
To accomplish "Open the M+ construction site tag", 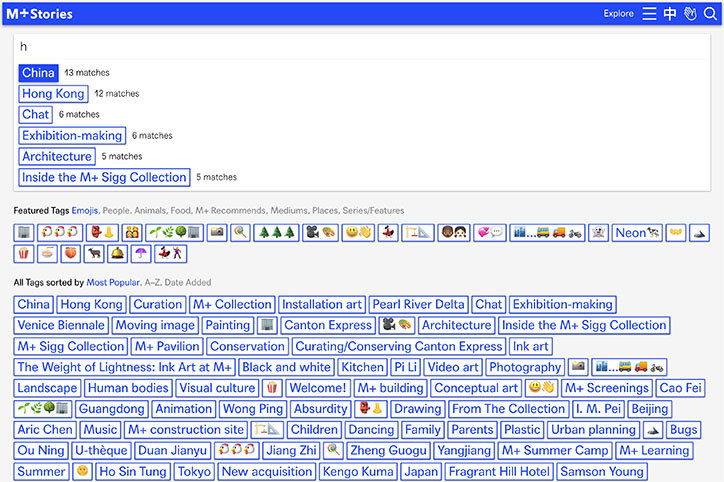I will (x=186, y=429).
